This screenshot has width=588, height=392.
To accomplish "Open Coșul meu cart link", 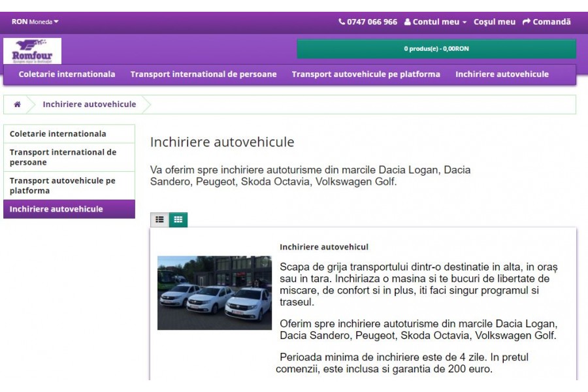I will pos(495,22).
